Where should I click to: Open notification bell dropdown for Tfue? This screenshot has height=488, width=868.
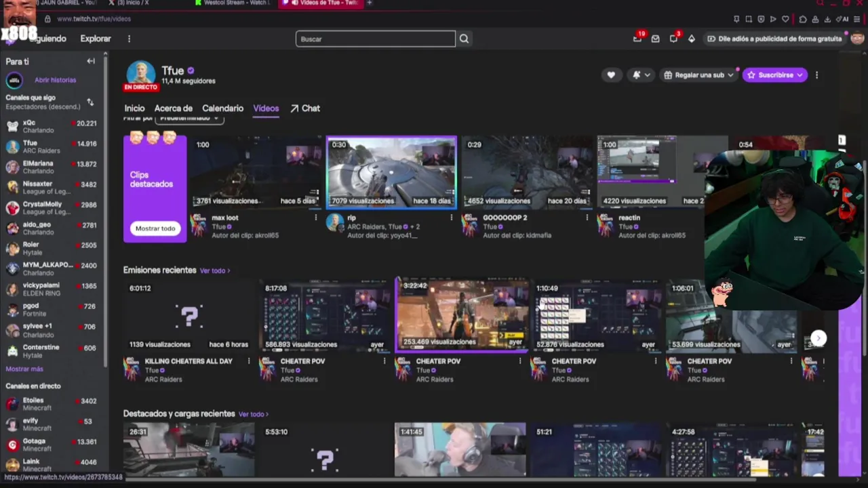click(641, 75)
